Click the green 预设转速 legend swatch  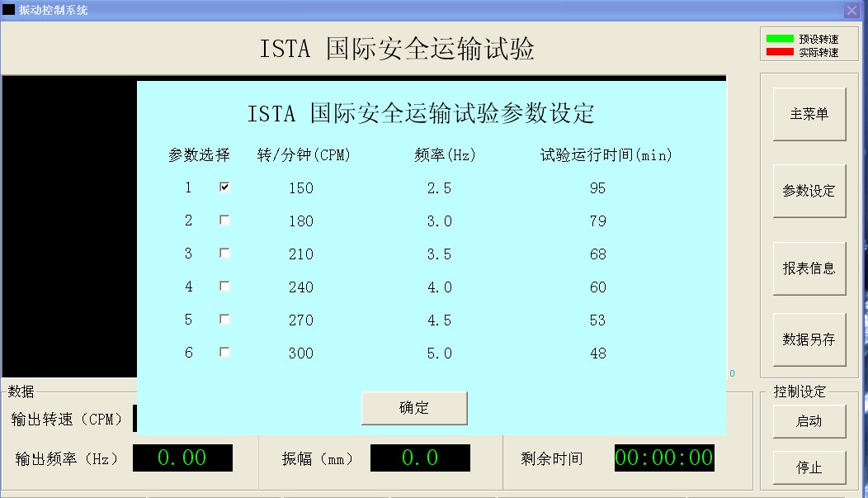[780, 39]
